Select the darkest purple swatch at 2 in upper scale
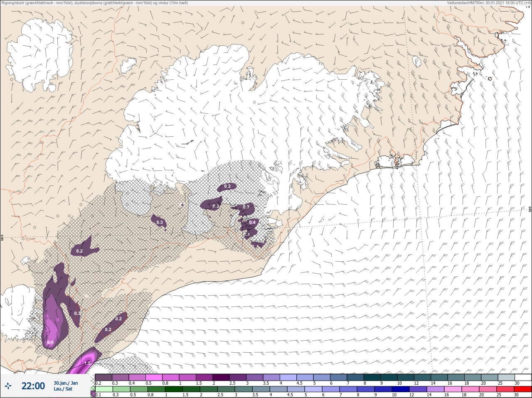 click(x=222, y=377)
